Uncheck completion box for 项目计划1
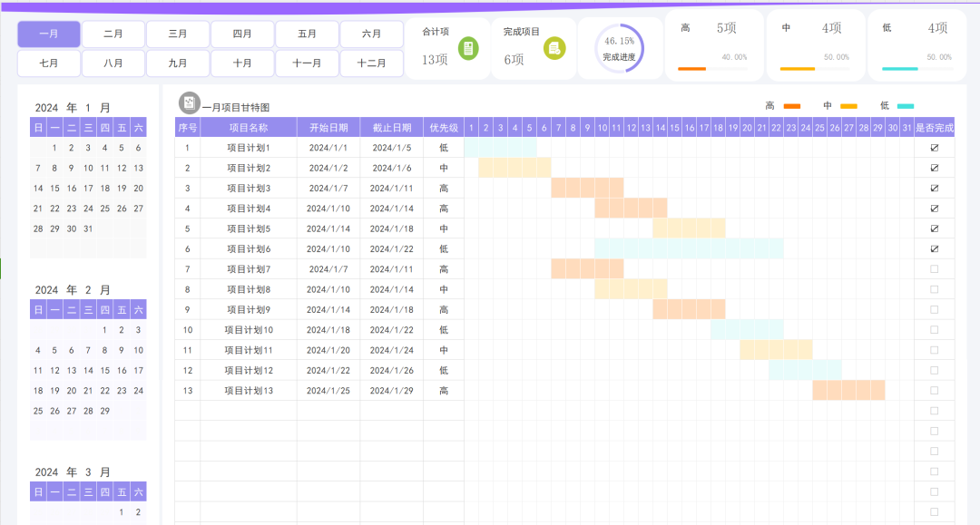This screenshot has width=980, height=525. point(935,148)
